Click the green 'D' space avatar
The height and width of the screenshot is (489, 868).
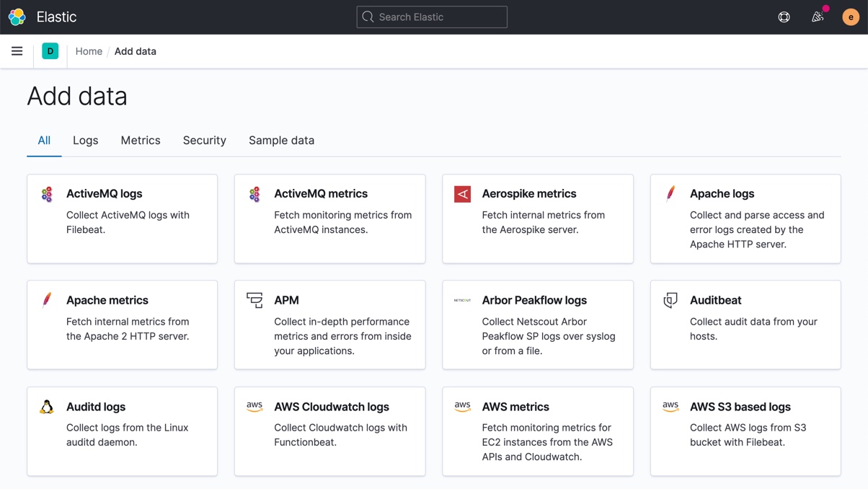pos(50,51)
